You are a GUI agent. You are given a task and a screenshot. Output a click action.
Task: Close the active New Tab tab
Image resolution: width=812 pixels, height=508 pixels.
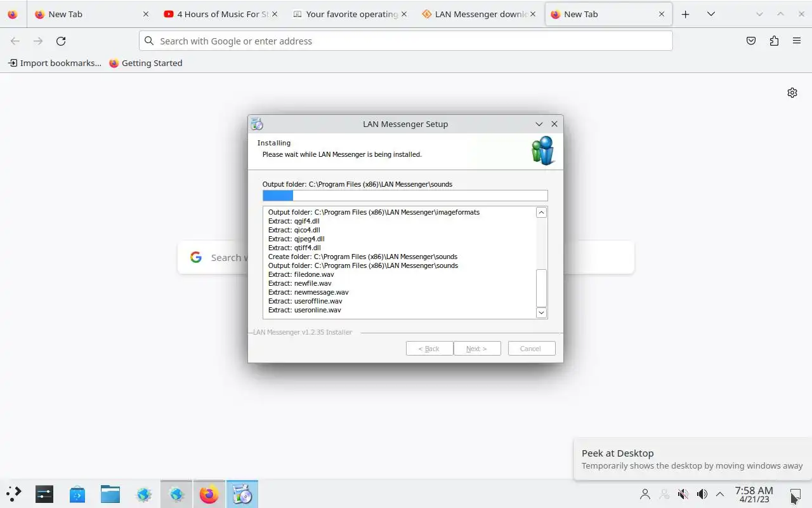tap(662, 14)
